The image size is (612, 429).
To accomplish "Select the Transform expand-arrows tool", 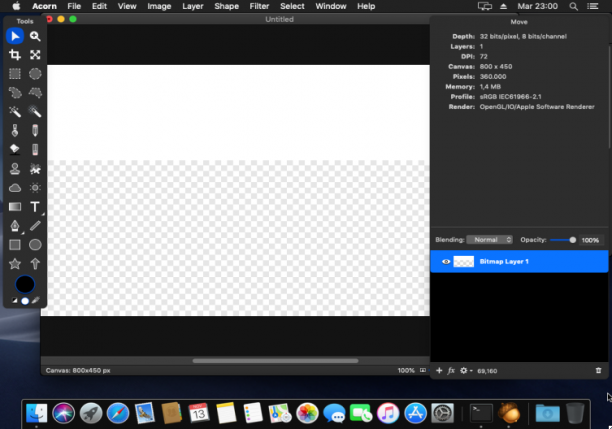I will pyautogui.click(x=35, y=55).
